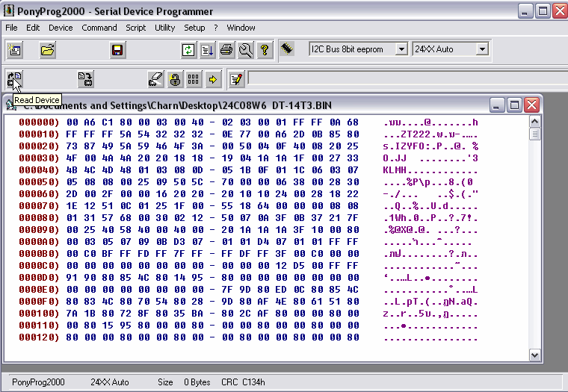Click the hex view scrollbar up arrow
The height and width of the screenshot is (392, 568).
tap(534, 122)
